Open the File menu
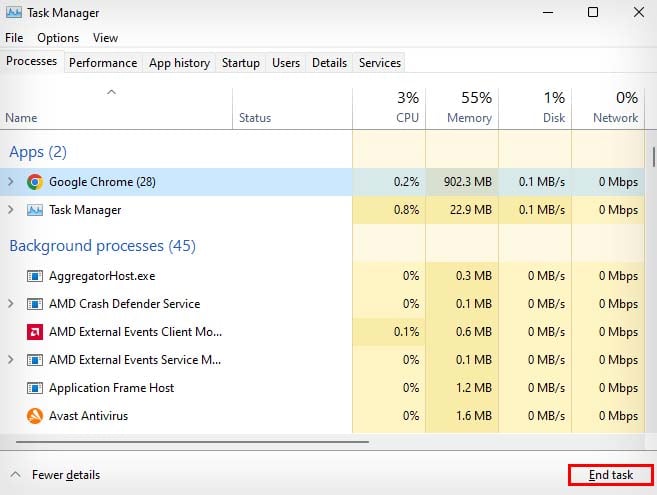657x495 pixels. coord(14,38)
